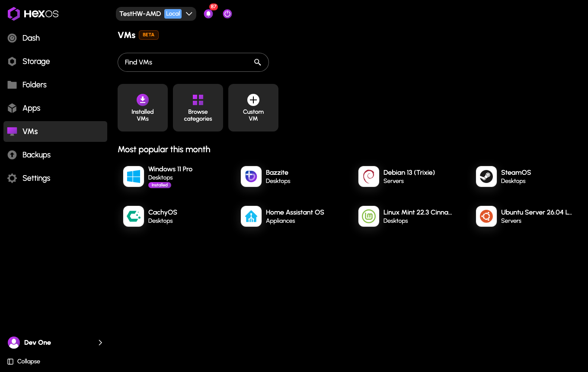Select the SteamOS icon
The image size is (588, 372).
pyautogui.click(x=486, y=176)
